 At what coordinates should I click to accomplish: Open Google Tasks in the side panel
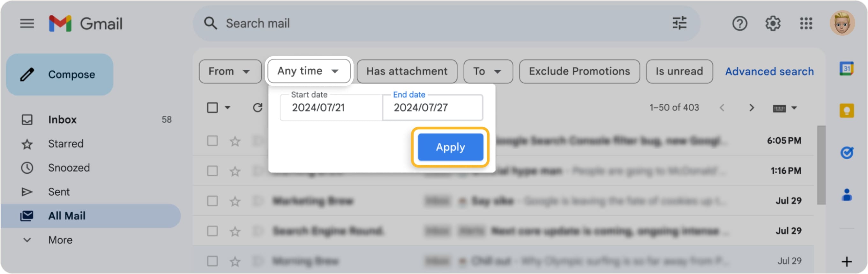[847, 151]
